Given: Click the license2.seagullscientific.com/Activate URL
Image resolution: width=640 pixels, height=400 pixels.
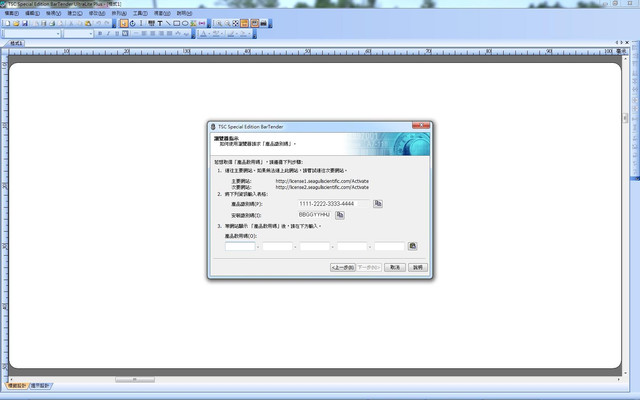Looking at the screenshot, I should (322, 187).
